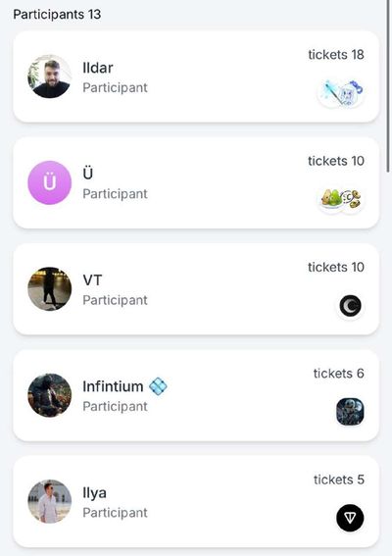Click the Participants 13 header
Image resolution: width=392 pixels, height=556 pixels.
point(57,15)
